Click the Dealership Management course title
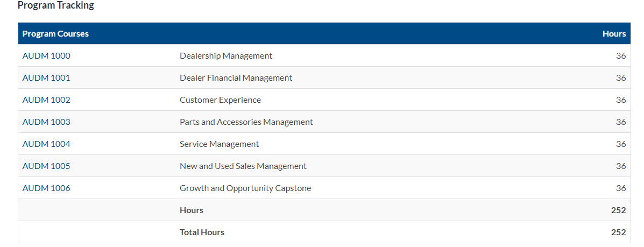The image size is (644, 247). [x=226, y=56]
